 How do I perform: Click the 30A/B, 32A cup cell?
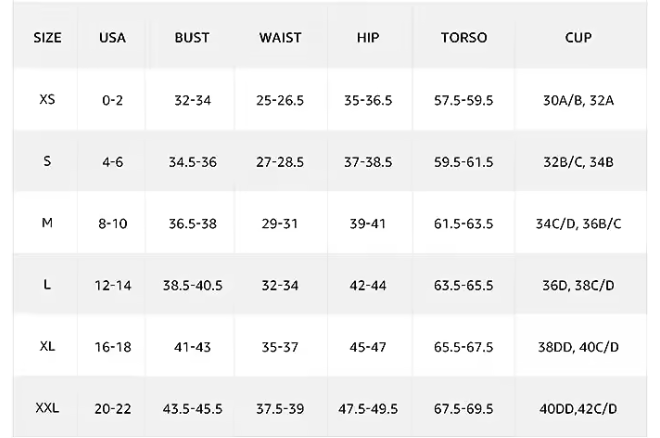pyautogui.click(x=578, y=100)
